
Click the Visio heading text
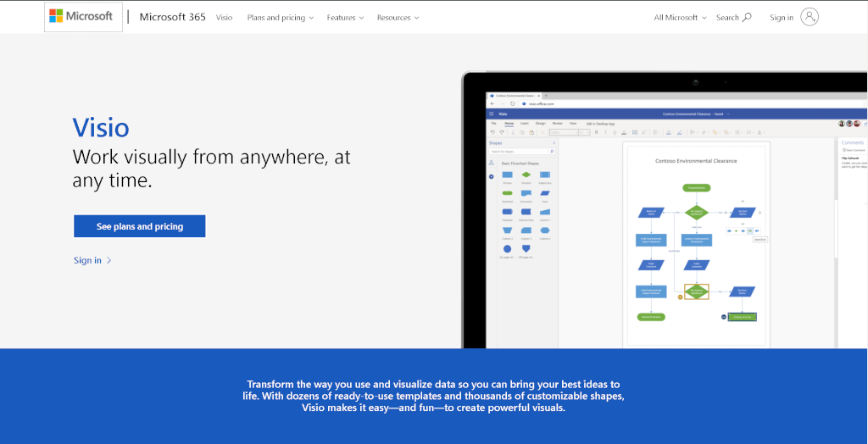[x=101, y=128]
